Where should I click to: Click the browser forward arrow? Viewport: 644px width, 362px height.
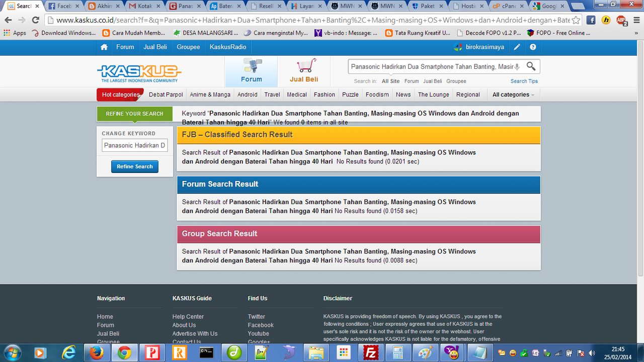(x=22, y=20)
